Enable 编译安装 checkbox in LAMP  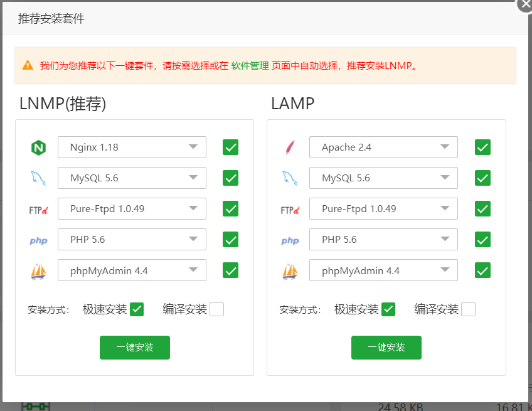point(469,309)
